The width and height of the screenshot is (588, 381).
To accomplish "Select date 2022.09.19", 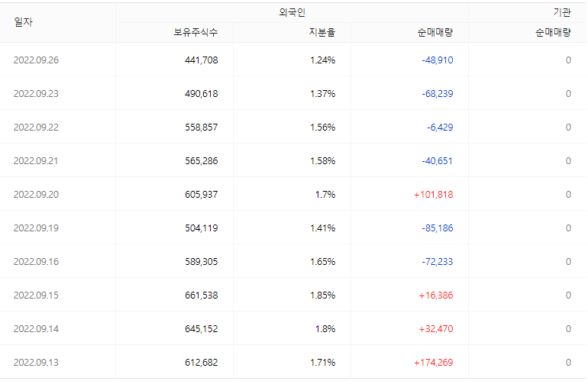I will (x=36, y=228).
